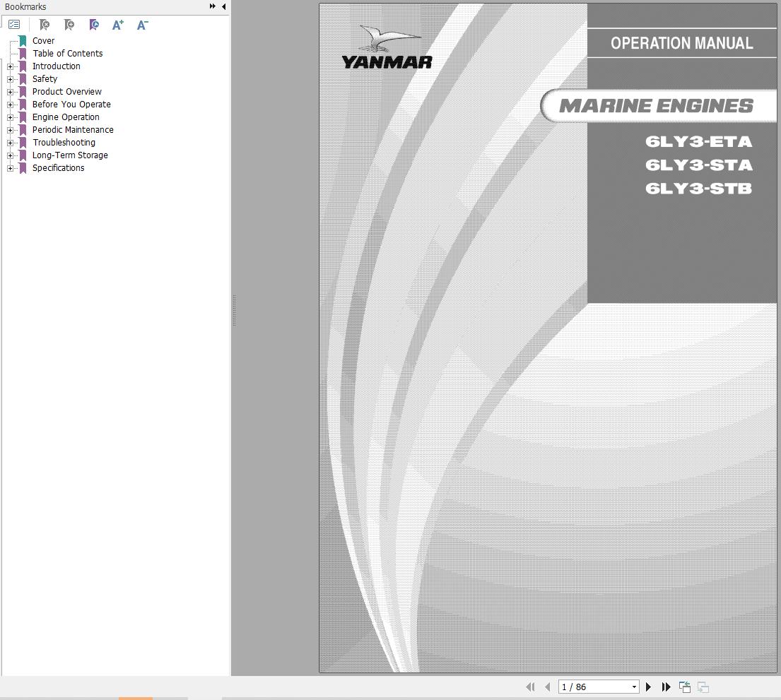
Task: Open the bookmark options panel icon
Action: 14,23
